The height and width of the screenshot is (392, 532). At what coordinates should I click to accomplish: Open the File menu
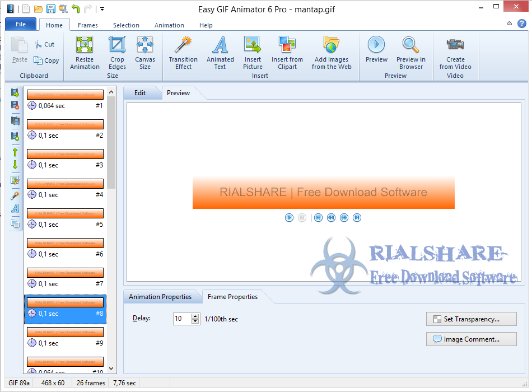(21, 24)
